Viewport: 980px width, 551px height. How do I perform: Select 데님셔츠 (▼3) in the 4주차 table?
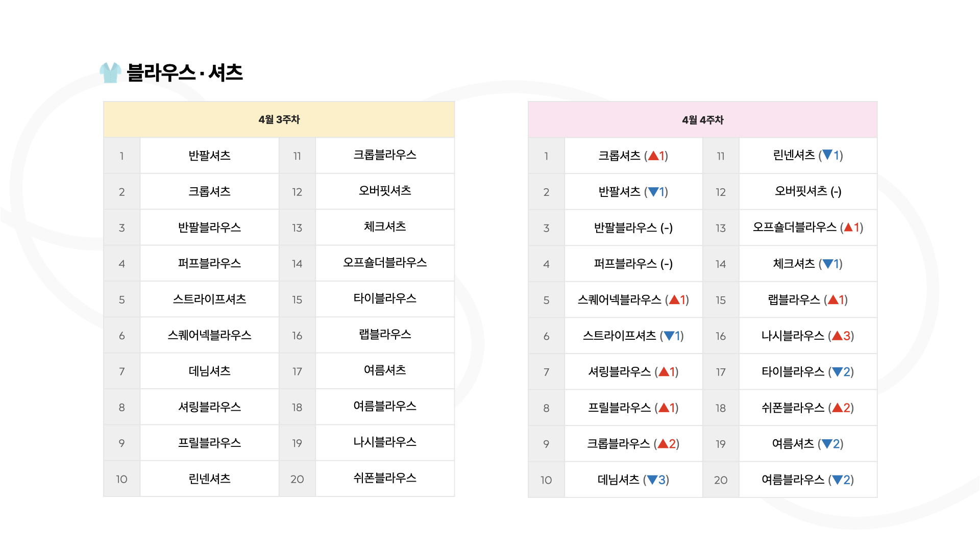click(633, 480)
